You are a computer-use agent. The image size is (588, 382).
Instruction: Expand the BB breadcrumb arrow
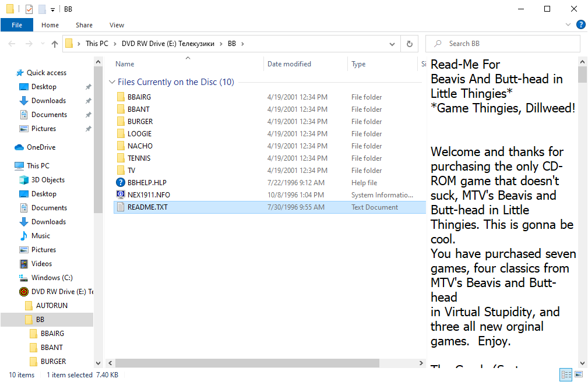[242, 44]
